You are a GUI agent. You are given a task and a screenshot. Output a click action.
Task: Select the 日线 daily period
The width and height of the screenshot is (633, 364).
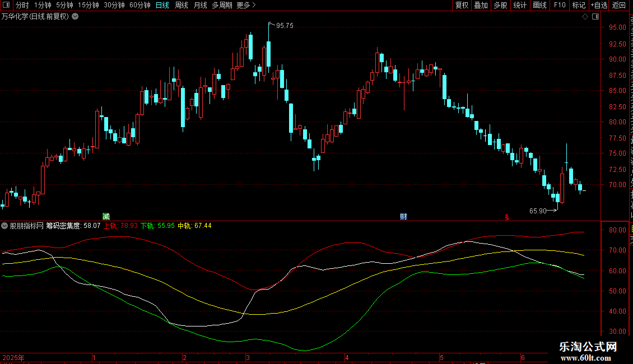(162, 5)
